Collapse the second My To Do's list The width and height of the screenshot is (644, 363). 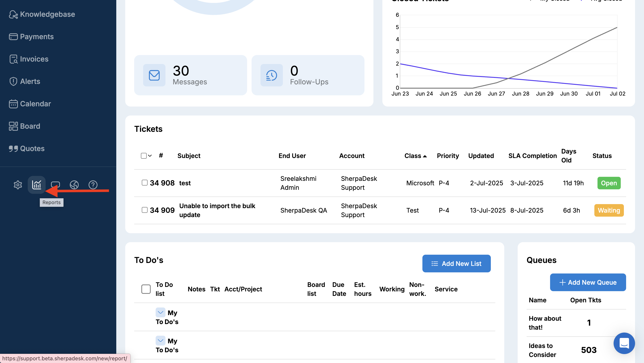(x=160, y=340)
